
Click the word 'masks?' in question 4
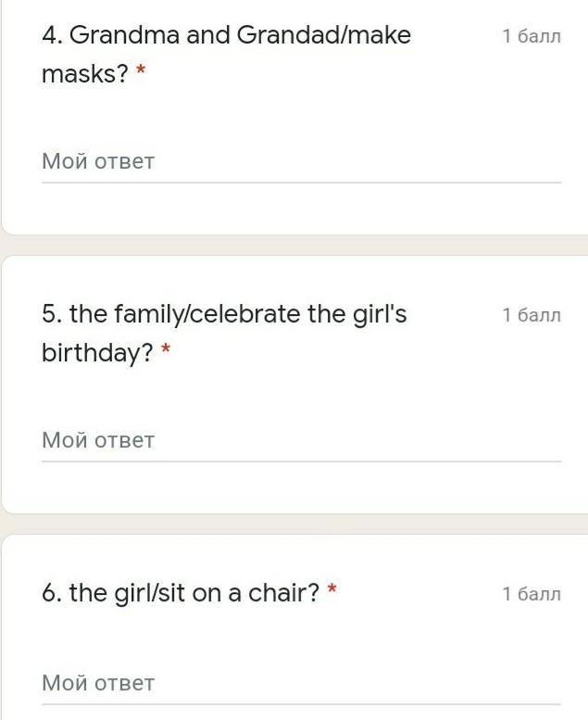tap(84, 75)
